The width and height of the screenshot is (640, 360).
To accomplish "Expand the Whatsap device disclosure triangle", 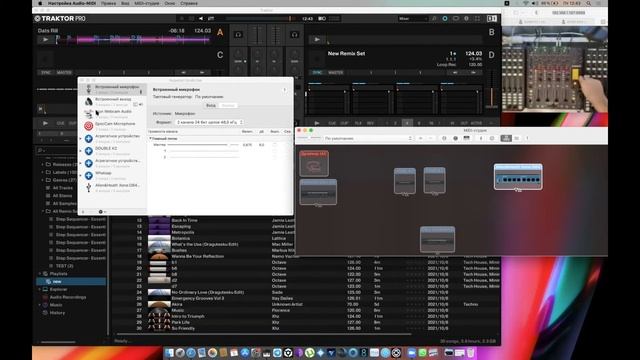I will (x=81, y=176).
